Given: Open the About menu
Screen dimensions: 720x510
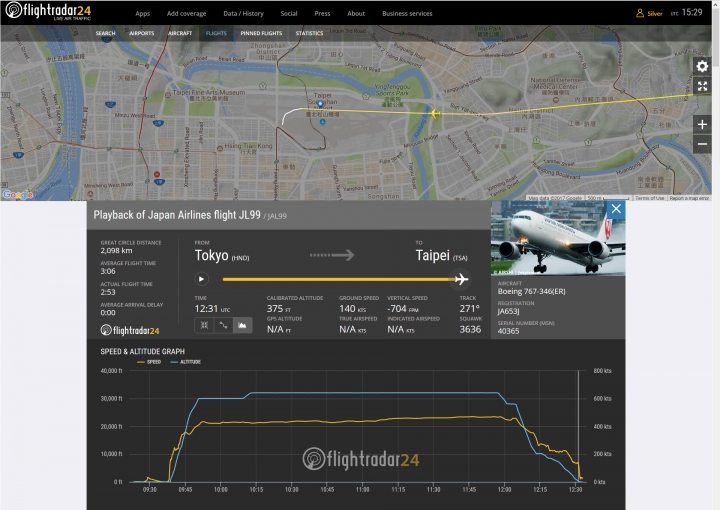Looking at the screenshot, I should click(x=356, y=14).
